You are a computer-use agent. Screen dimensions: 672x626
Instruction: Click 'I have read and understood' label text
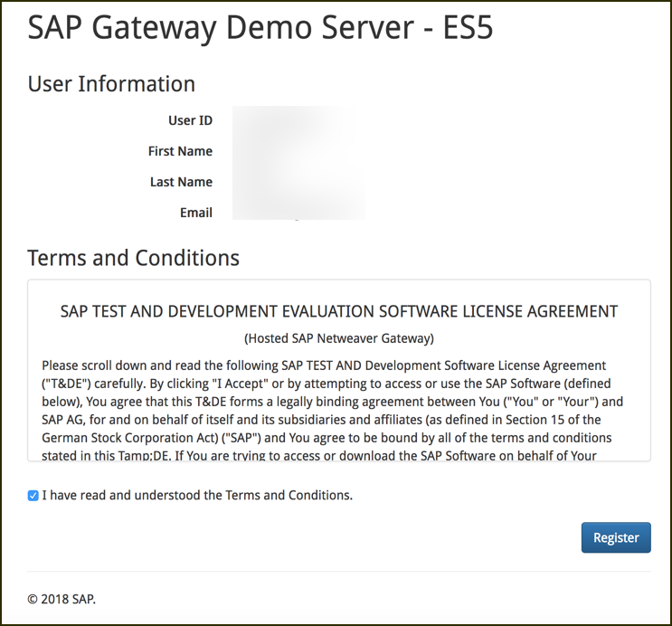coord(197,495)
